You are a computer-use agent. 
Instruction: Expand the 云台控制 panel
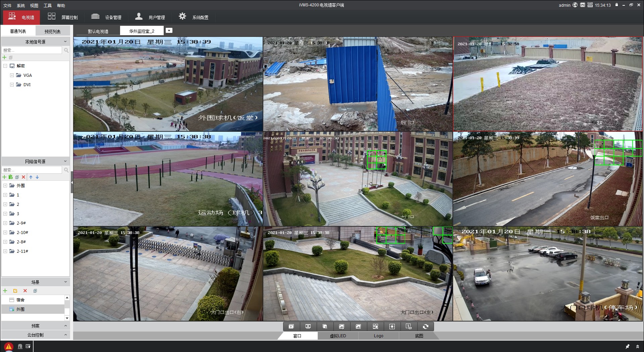tap(65, 335)
